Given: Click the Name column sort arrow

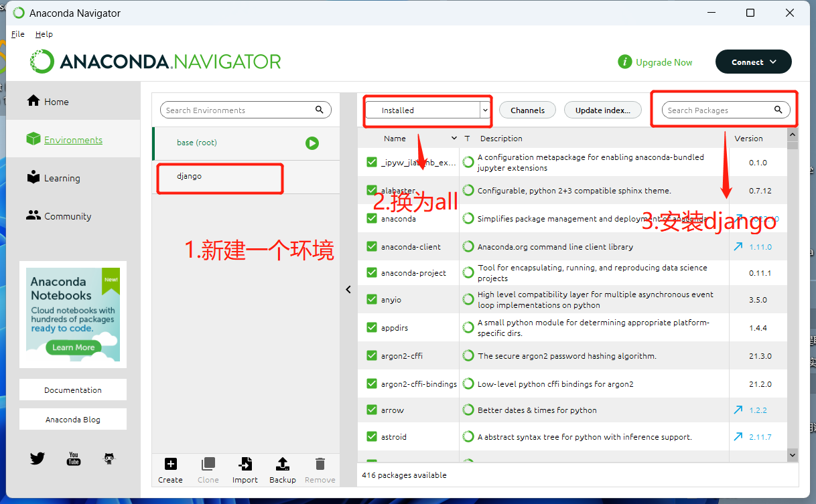Looking at the screenshot, I should [455, 138].
